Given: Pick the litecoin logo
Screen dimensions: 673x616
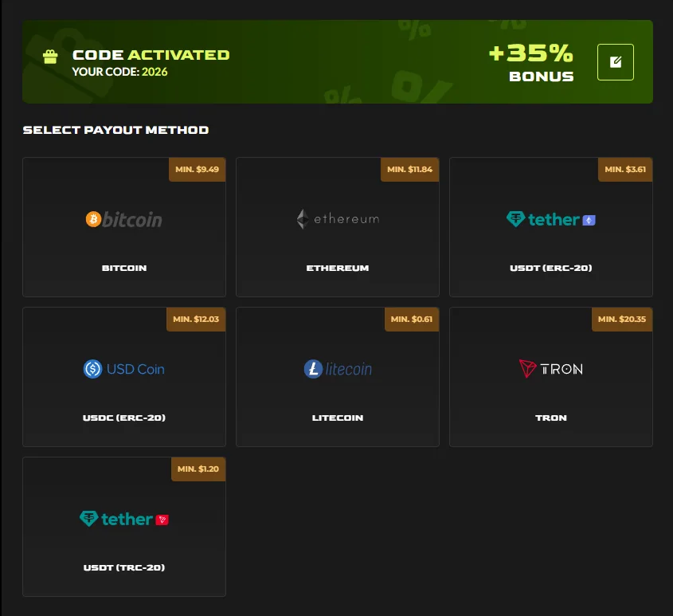Looking at the screenshot, I should [338, 369].
